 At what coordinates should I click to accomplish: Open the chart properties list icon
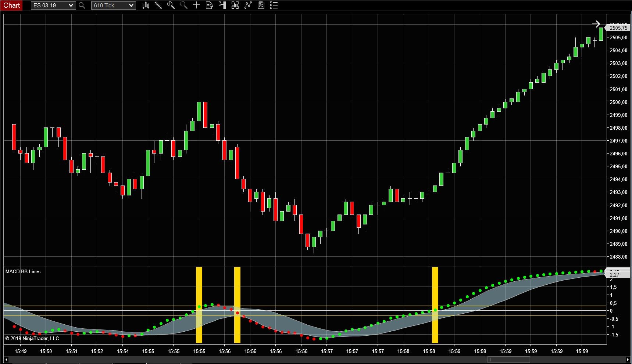[x=274, y=6]
